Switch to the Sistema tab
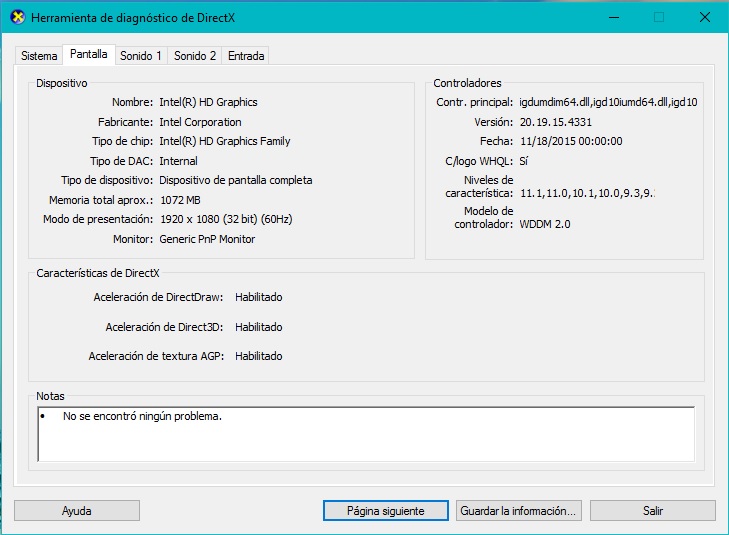The height and width of the screenshot is (535, 729). click(x=39, y=56)
